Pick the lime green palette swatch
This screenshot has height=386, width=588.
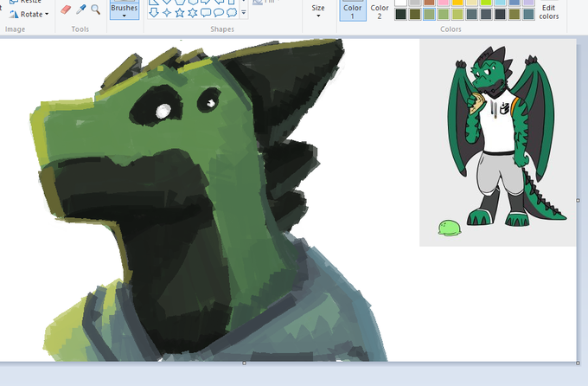pos(486,3)
